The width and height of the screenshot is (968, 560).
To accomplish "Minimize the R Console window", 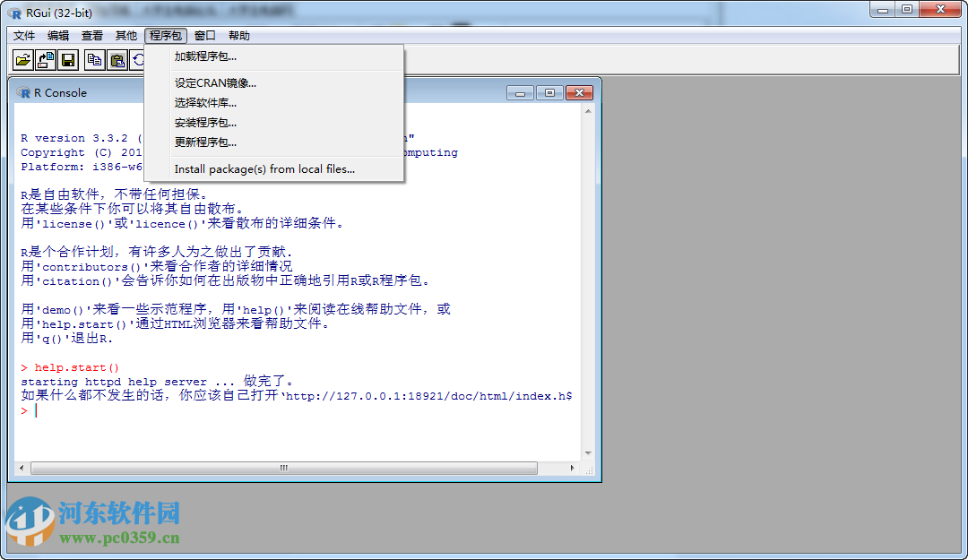I will point(521,92).
